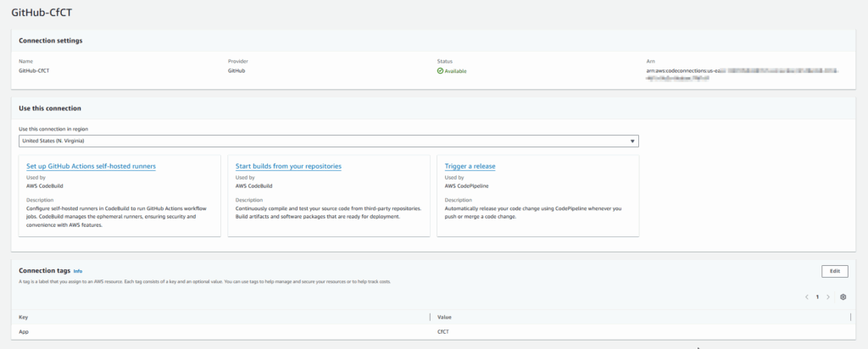Open the Info link beside Connection tags
The width and height of the screenshot is (868, 349).
tap(78, 271)
